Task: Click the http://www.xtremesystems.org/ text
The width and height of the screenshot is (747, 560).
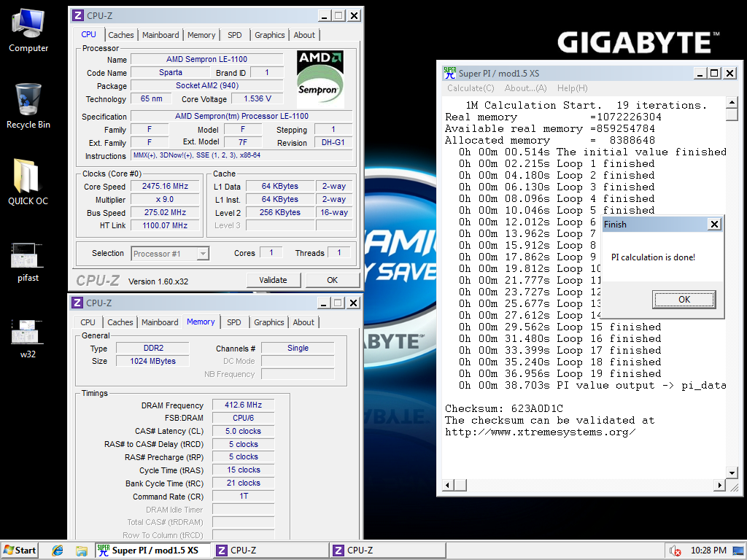Action: pos(541,432)
